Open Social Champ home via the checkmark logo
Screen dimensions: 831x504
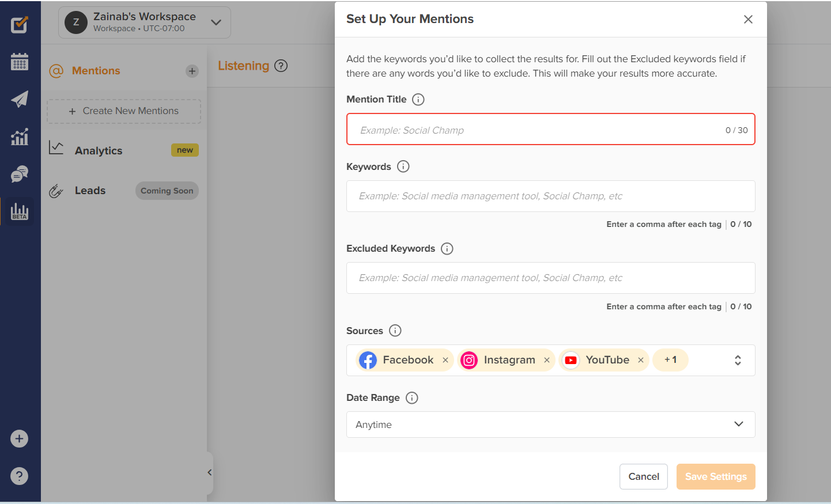pos(19,24)
